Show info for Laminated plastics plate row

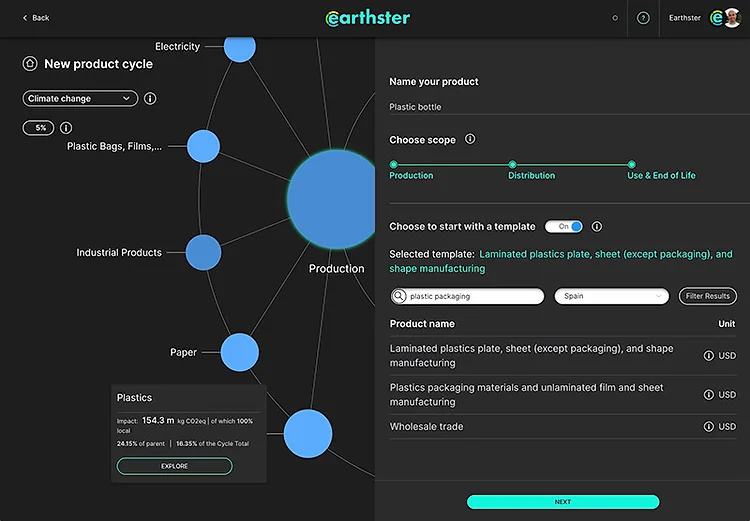click(708, 355)
